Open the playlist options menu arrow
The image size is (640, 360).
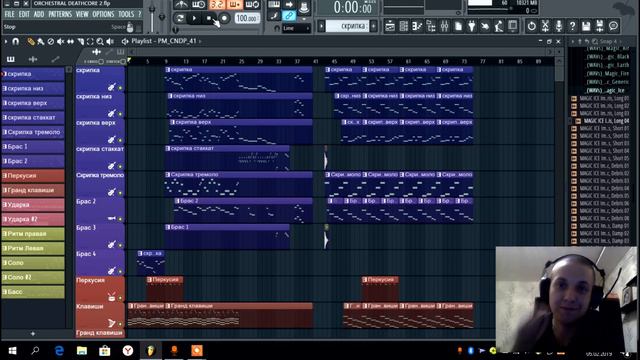click(6, 41)
